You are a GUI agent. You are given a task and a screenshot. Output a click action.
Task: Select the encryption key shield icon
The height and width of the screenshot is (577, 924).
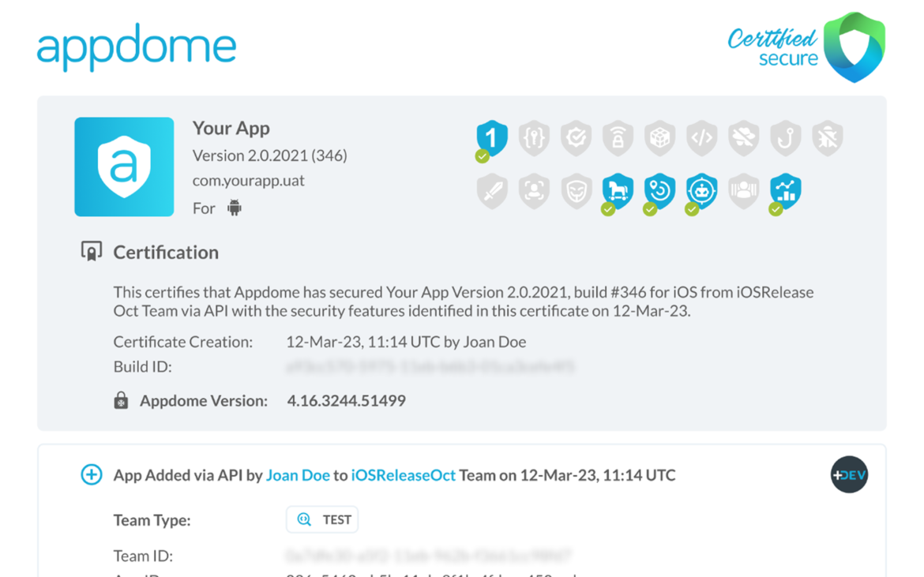click(x=534, y=137)
